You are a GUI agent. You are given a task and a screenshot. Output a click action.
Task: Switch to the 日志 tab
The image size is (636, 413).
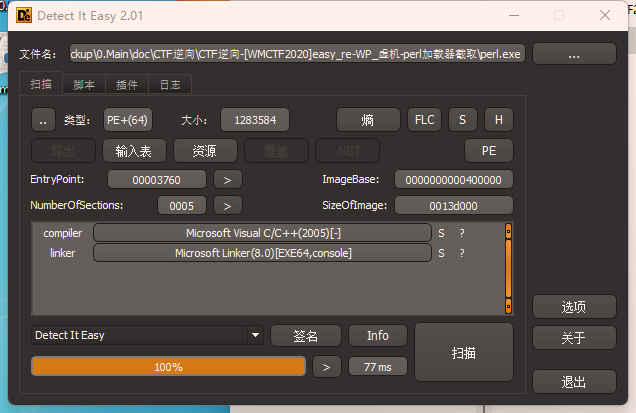tap(170, 84)
